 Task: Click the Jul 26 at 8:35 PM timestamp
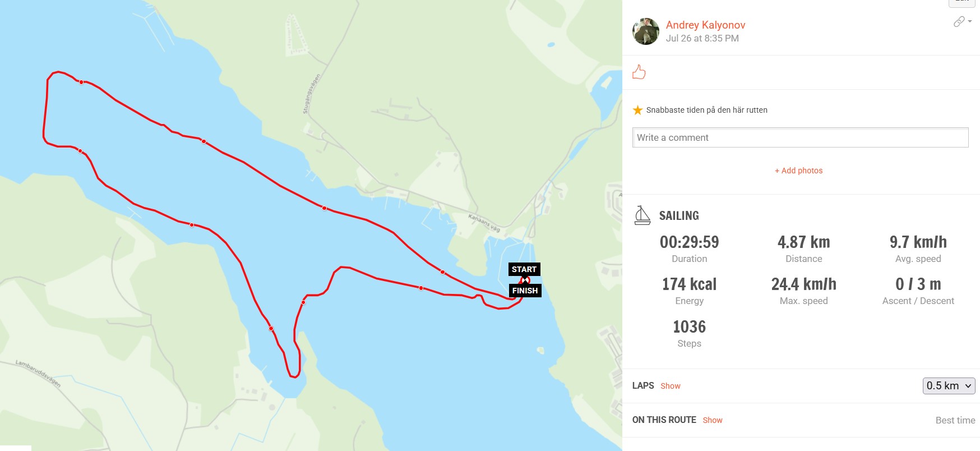click(x=702, y=38)
